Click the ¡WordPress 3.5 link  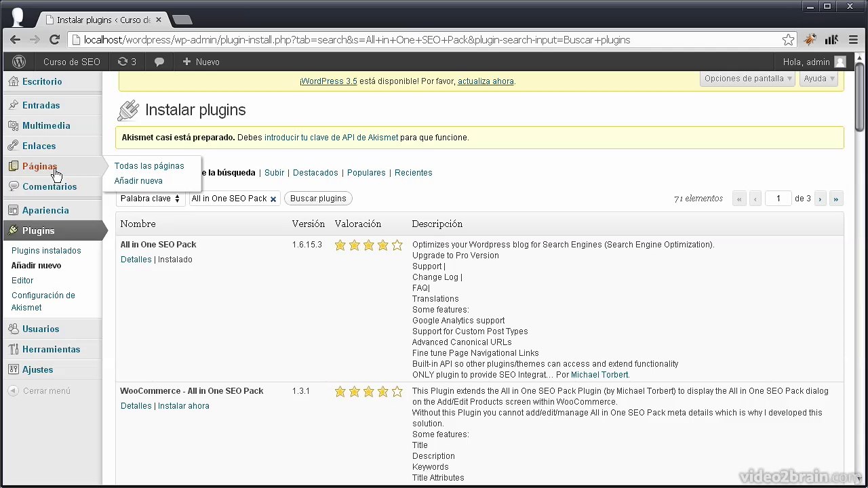click(x=328, y=81)
